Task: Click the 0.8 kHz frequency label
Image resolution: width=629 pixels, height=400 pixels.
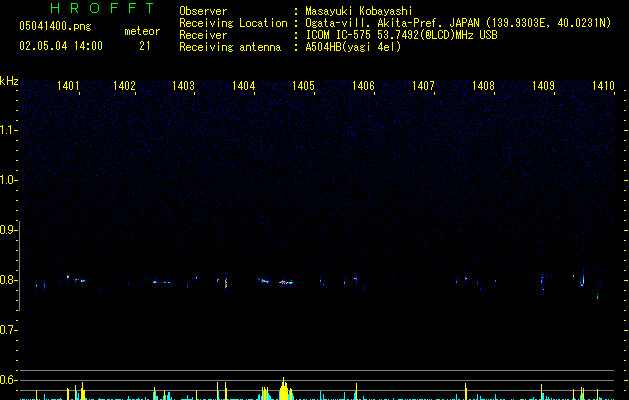Action: point(8,280)
